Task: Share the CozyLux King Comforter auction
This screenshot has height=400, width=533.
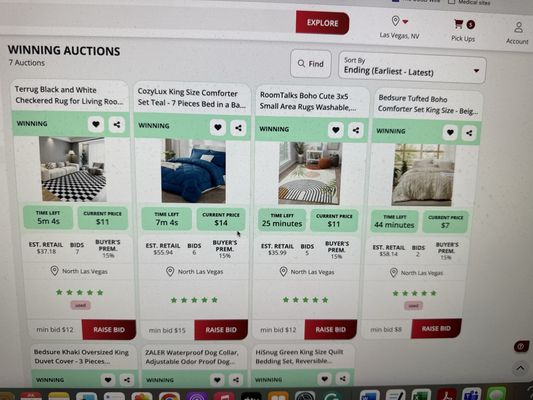Action: (x=238, y=128)
